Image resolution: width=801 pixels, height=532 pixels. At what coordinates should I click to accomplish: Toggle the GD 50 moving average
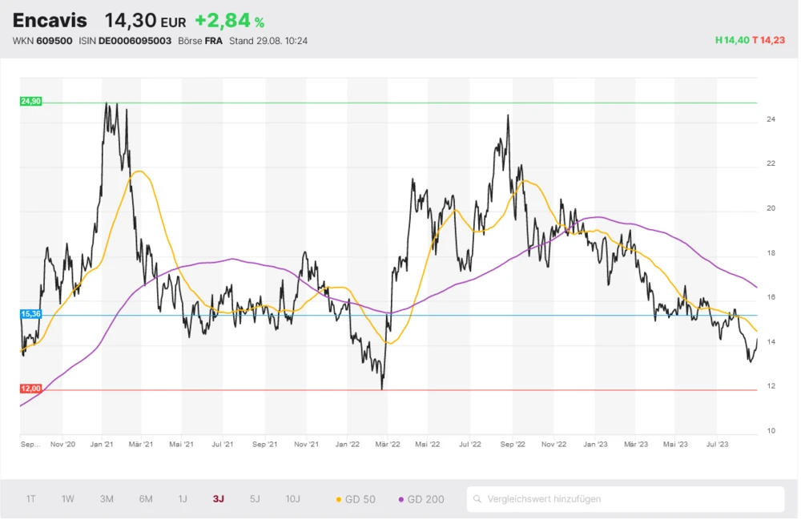point(355,499)
